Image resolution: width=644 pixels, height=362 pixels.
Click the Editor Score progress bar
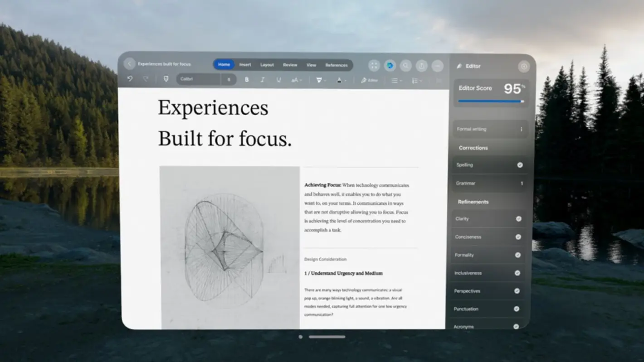point(491,101)
